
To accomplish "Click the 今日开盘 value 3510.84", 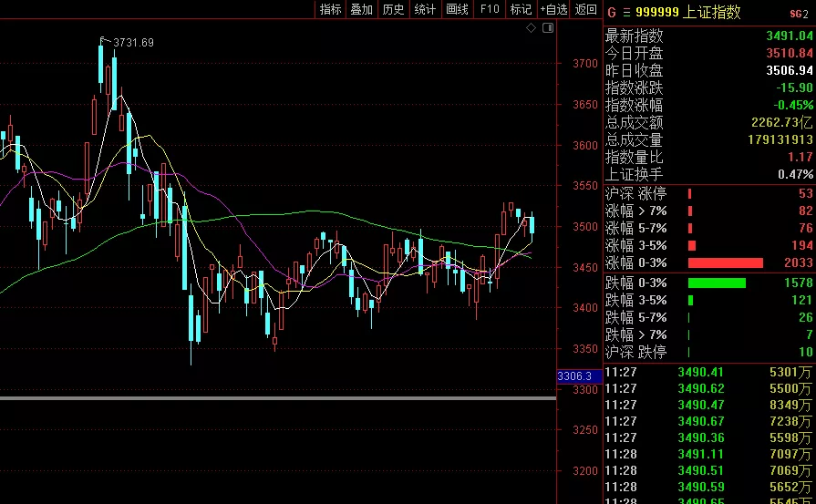I will click(x=790, y=53).
